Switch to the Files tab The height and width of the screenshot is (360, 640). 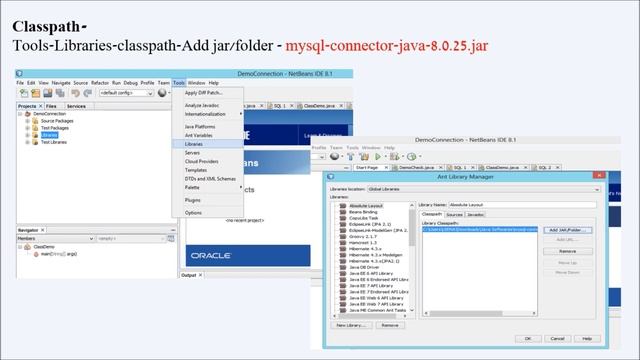51,106
